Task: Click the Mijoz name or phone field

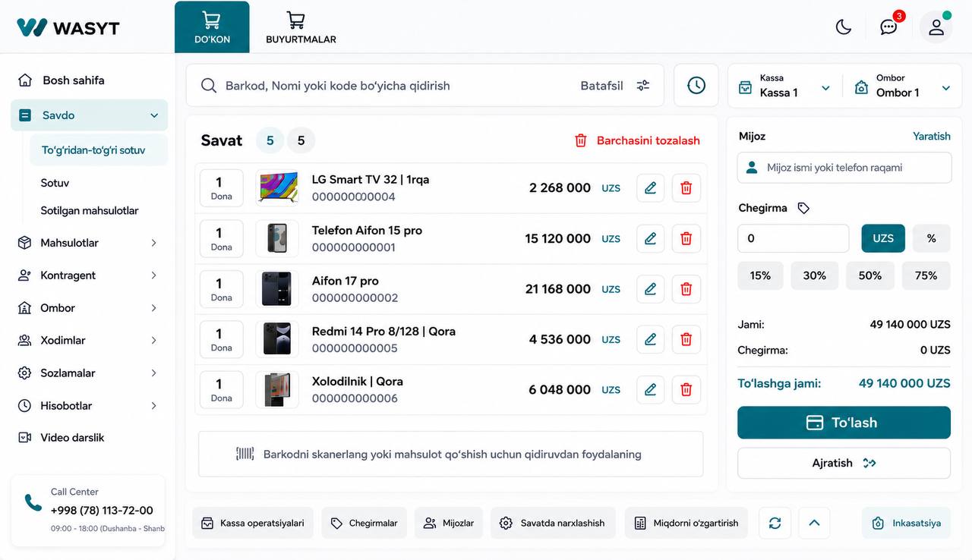Action: click(x=844, y=168)
